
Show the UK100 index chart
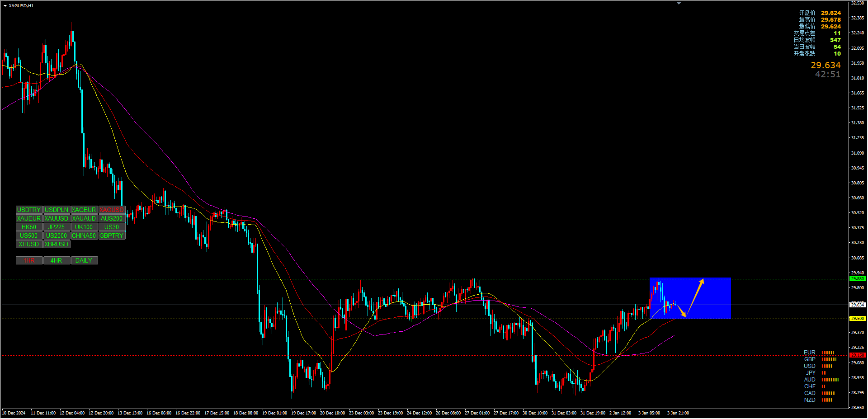84,227
